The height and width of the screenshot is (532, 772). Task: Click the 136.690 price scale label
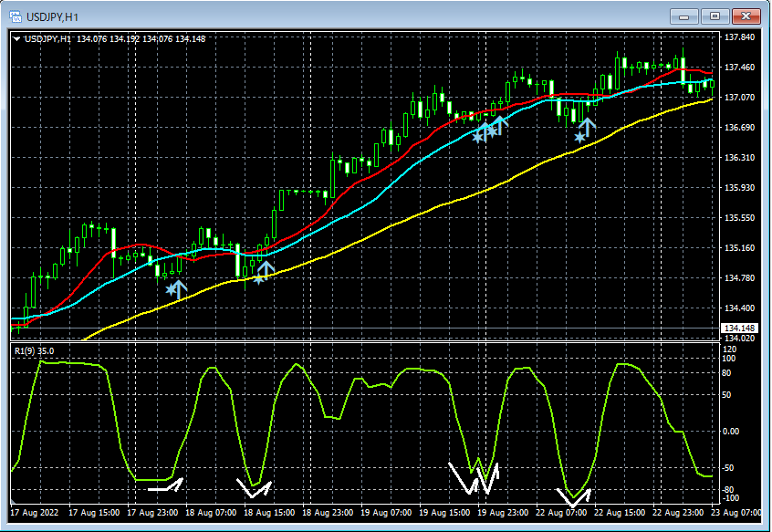tap(739, 128)
